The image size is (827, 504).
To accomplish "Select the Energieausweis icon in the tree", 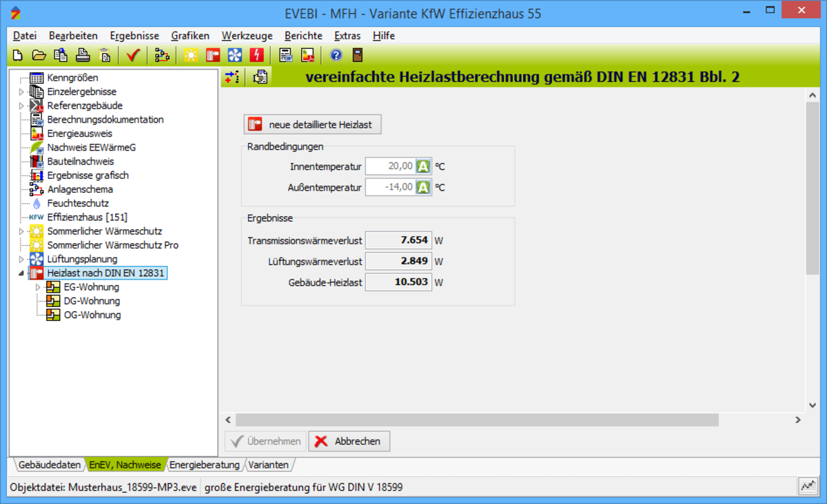I will point(37,134).
